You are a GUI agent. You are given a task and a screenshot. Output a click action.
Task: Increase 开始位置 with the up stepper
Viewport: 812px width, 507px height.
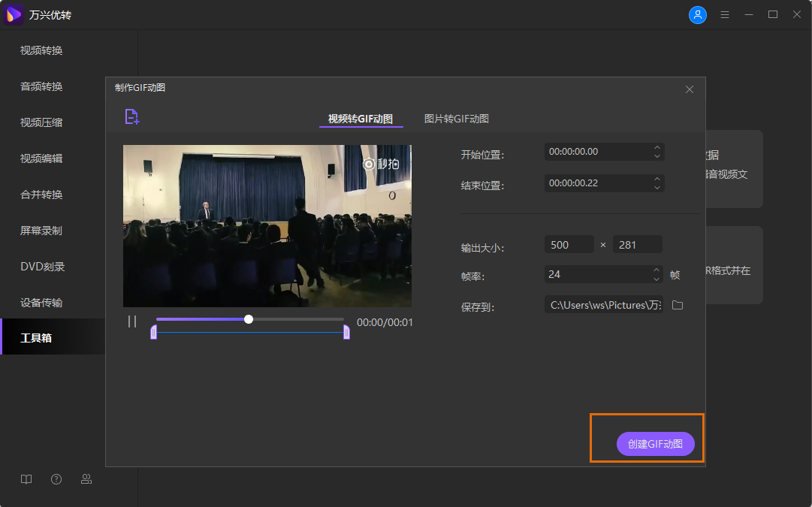click(657, 148)
